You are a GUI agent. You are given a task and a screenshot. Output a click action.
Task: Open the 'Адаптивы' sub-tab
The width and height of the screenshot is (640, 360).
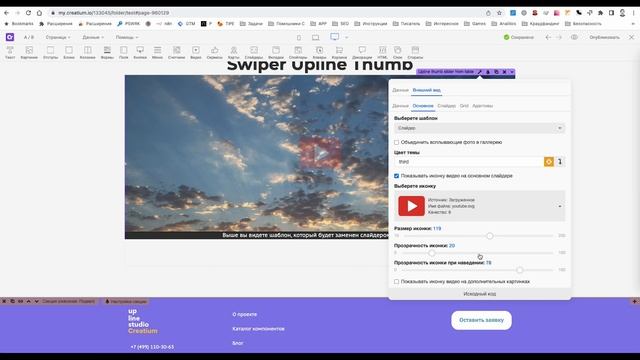[x=482, y=106]
